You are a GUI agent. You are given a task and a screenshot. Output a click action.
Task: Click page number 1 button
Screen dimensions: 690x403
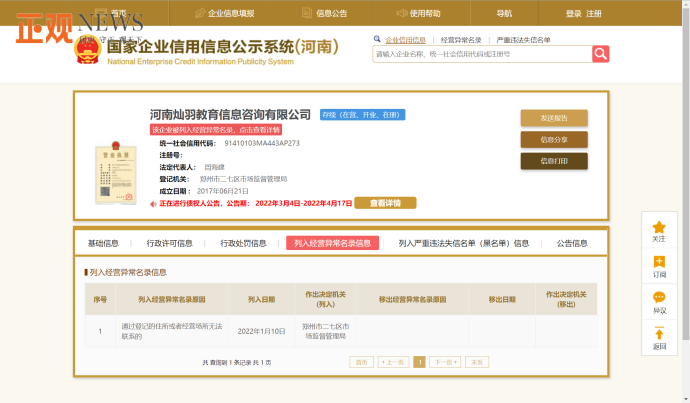(420, 362)
